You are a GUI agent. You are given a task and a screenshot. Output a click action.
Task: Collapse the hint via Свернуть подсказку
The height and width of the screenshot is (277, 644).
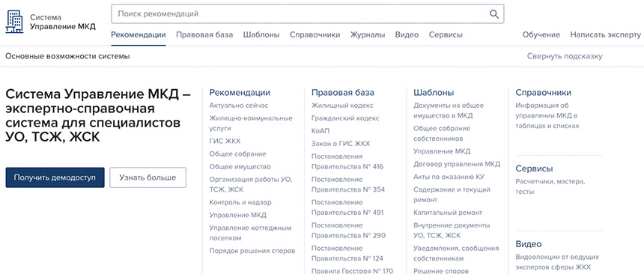(565, 56)
